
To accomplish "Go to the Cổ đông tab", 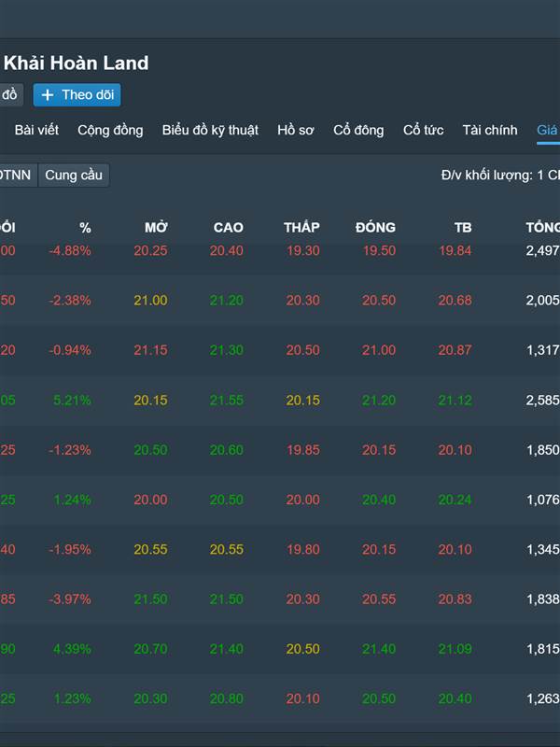I will [358, 130].
